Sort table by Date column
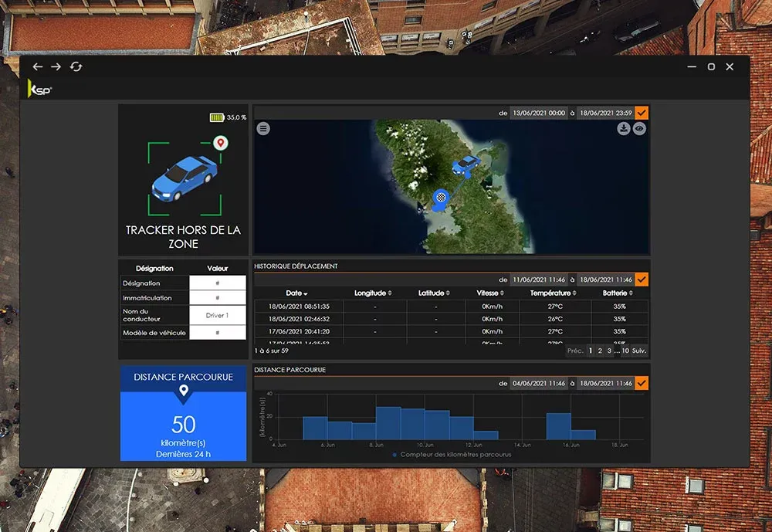The height and width of the screenshot is (532, 772). (297, 293)
